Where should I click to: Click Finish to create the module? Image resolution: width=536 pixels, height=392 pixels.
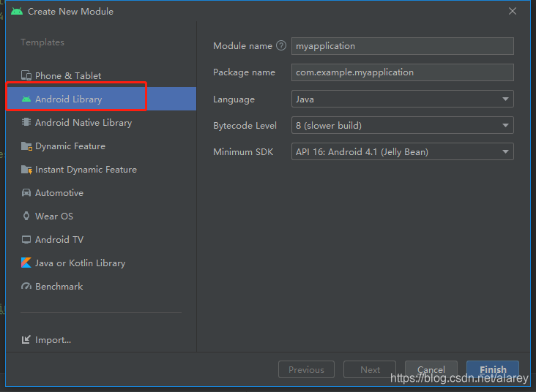coord(493,369)
